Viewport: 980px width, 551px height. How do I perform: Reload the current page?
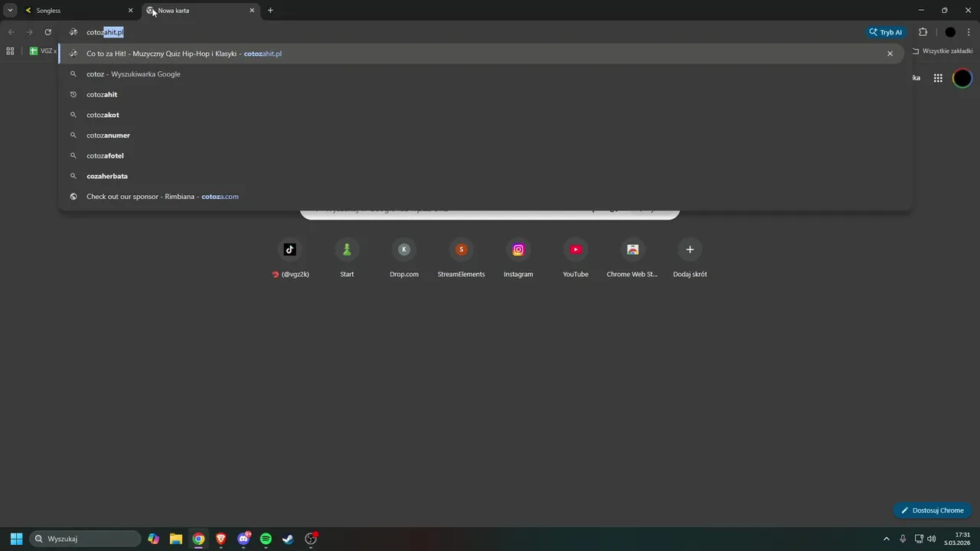[x=47, y=32]
